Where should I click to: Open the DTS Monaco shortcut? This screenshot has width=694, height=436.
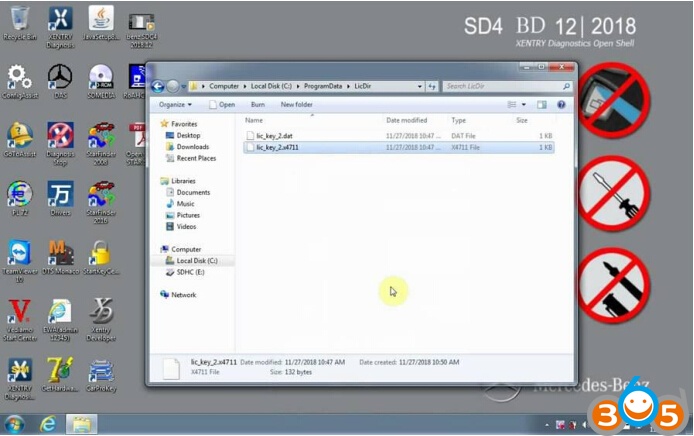coord(60,257)
